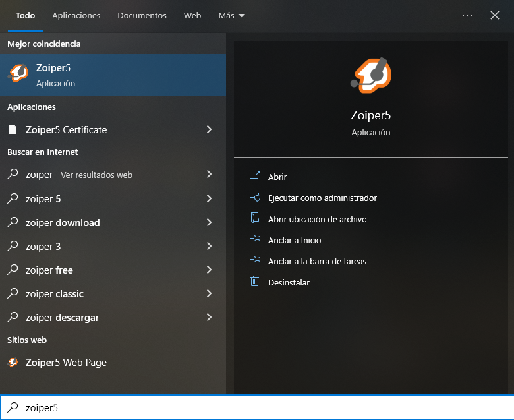The height and width of the screenshot is (420, 514).
Task: Close the search panel with the X
Action: (495, 15)
